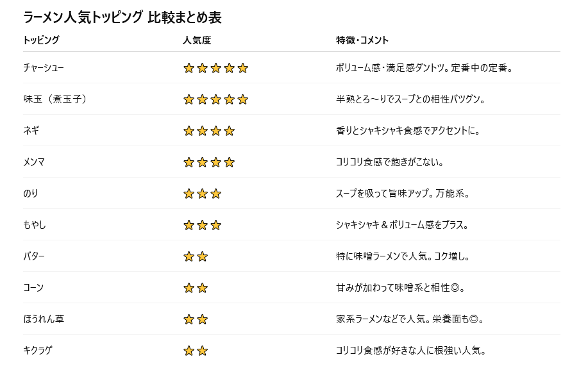Click the first star in the コーン row
The height and width of the screenshot is (384, 588).
point(189,288)
